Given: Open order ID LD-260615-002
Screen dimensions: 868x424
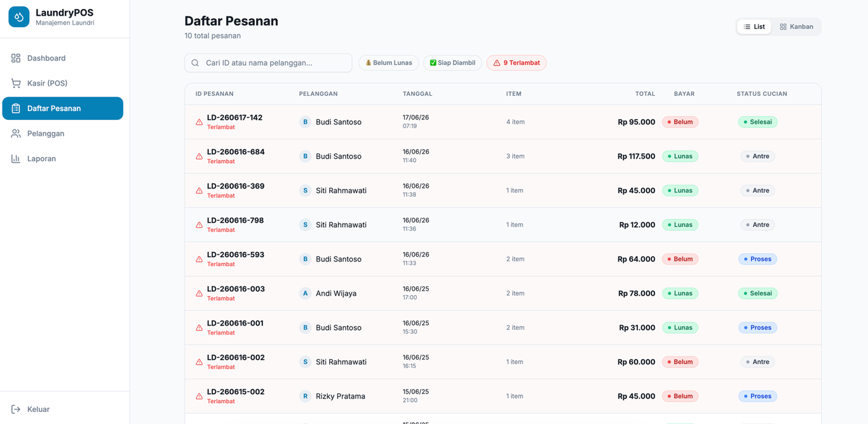Looking at the screenshot, I should coord(235,392).
